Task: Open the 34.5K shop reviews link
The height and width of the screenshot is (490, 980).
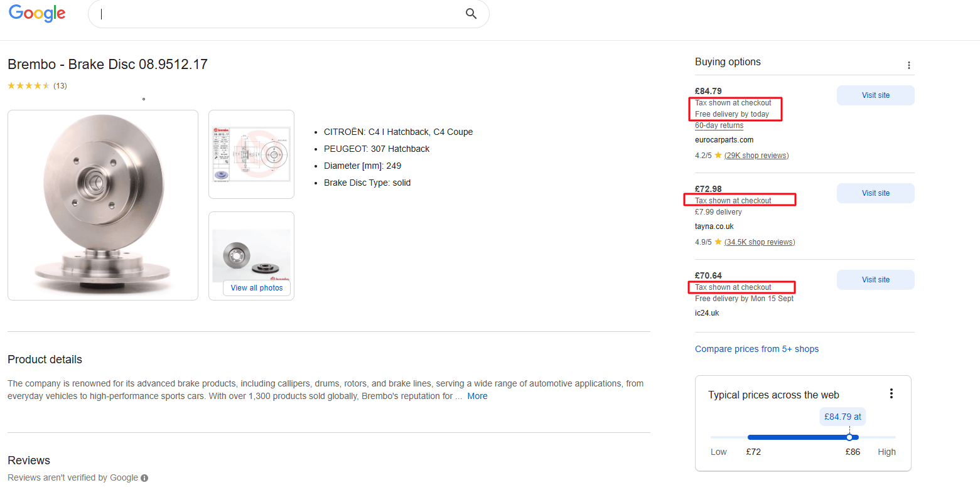Action: click(x=759, y=242)
